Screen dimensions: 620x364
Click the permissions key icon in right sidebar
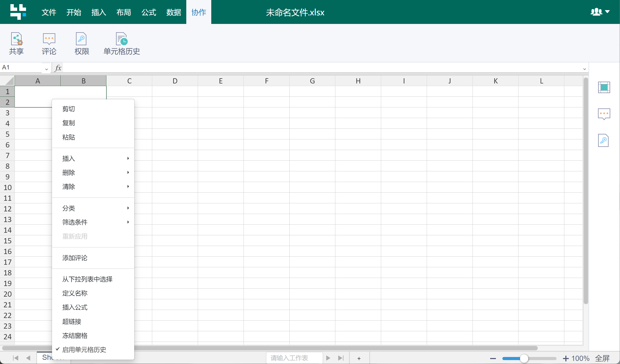coord(603,140)
